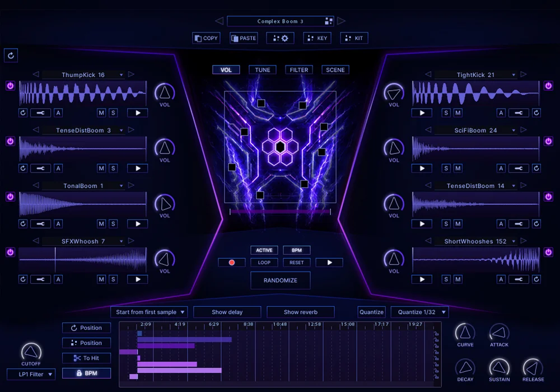Open the Quantize 1/32 dropdown
The width and height of the screenshot is (560, 392).
tap(419, 312)
